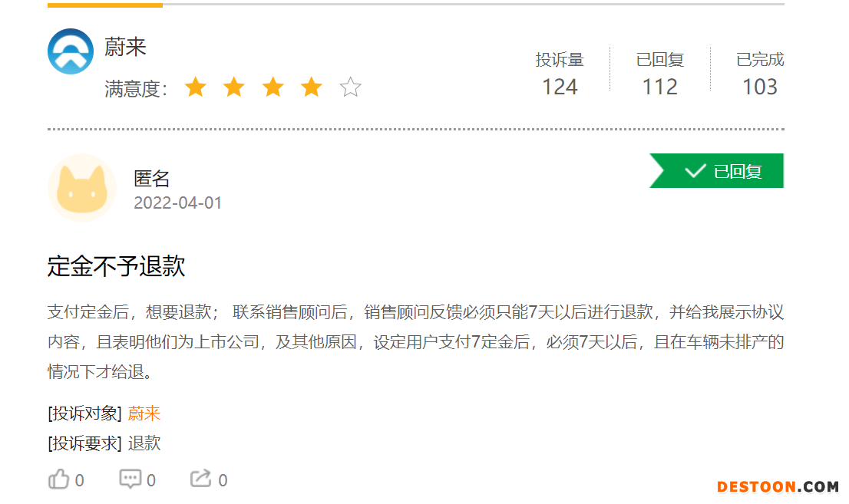
Task: Click the DESTOON.COM watermark logo
Action: (778, 486)
